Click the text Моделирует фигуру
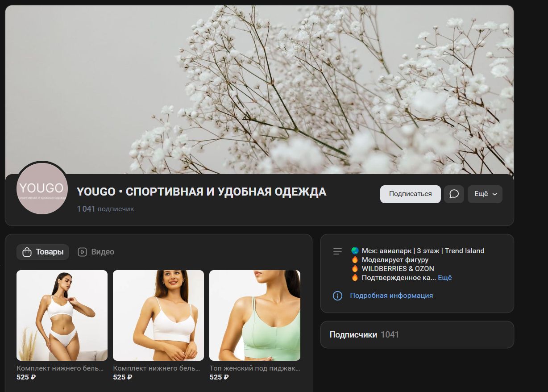This screenshot has width=548, height=392. coord(395,260)
